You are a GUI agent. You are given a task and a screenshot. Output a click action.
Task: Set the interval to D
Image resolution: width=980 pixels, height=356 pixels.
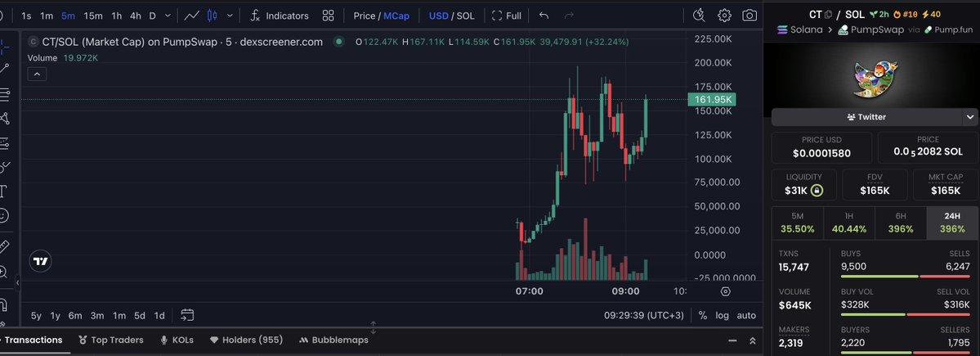(x=153, y=16)
